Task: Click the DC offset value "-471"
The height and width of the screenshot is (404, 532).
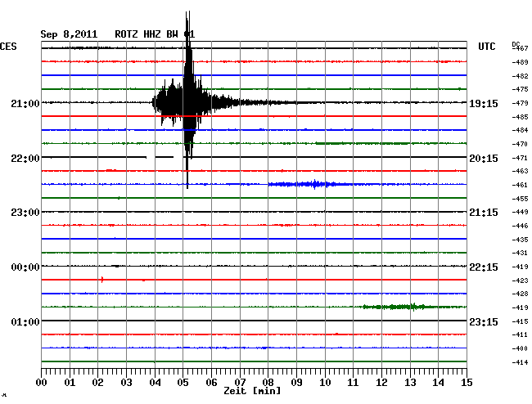Action: tap(520, 158)
